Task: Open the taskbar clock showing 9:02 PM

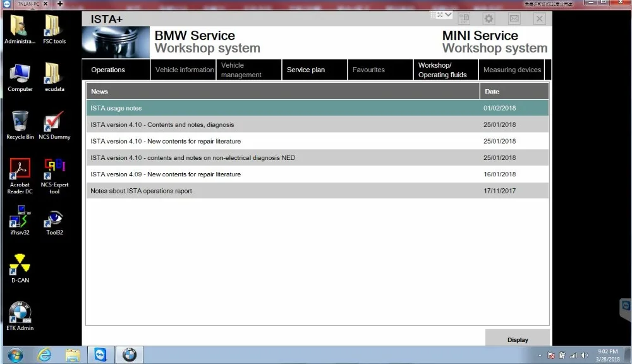Action: (x=608, y=355)
